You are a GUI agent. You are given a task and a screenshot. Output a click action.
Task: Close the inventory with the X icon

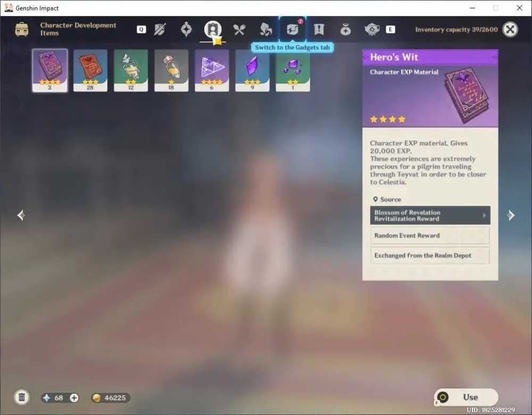pos(510,29)
